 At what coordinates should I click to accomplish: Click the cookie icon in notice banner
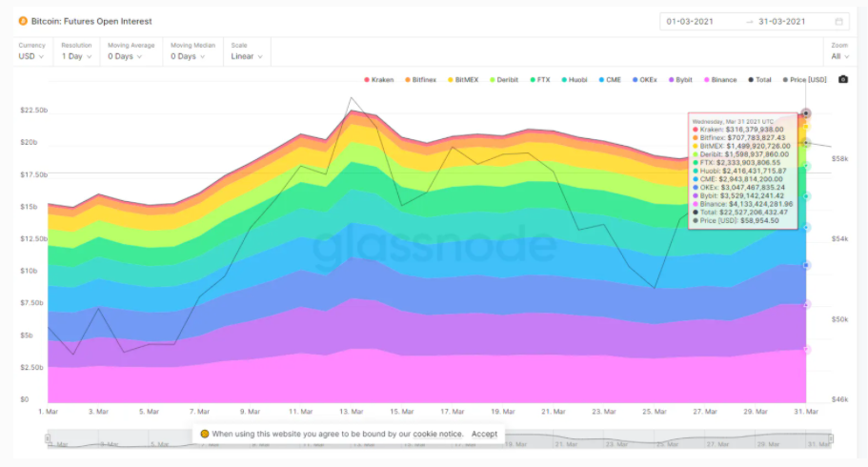(x=204, y=434)
